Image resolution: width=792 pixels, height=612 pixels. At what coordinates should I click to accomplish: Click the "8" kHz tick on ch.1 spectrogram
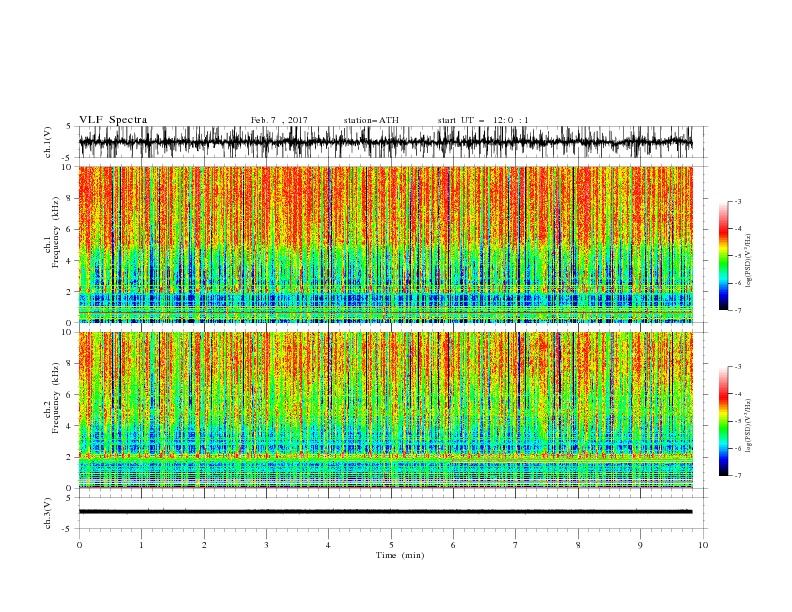point(69,198)
